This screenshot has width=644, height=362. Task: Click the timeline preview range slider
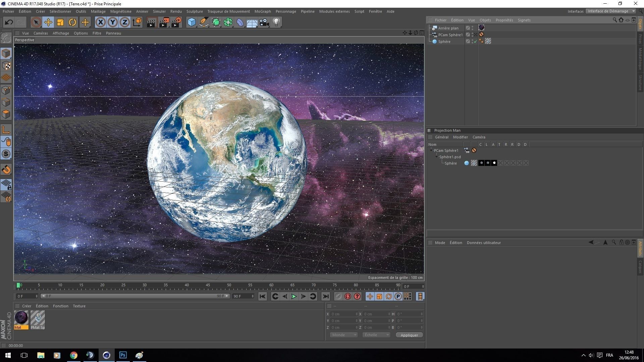pos(135,296)
